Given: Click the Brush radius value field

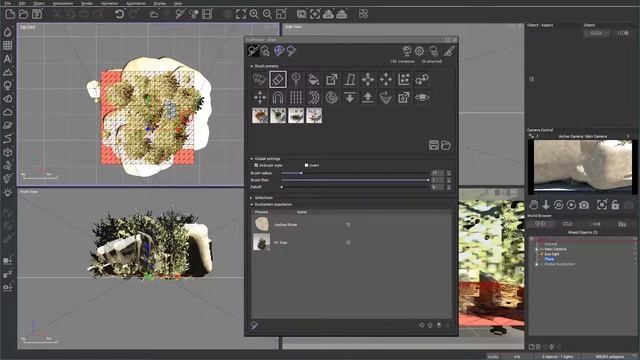Looking at the screenshot, I should tap(438, 173).
